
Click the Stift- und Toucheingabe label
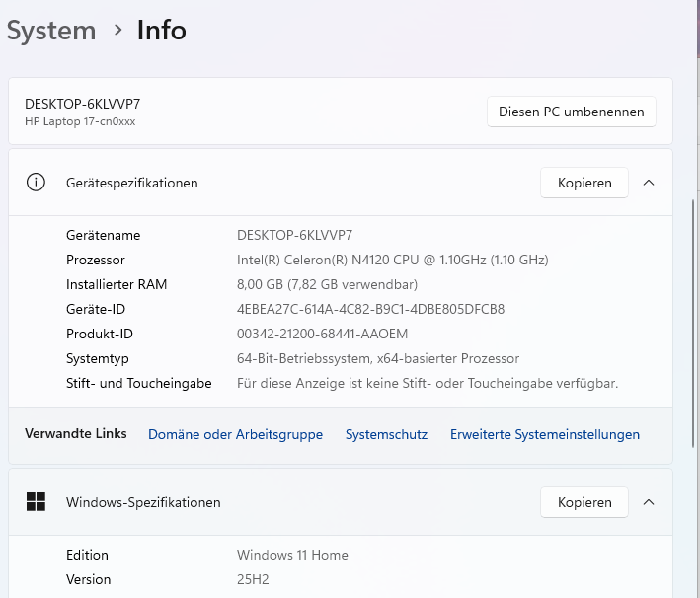coord(139,383)
